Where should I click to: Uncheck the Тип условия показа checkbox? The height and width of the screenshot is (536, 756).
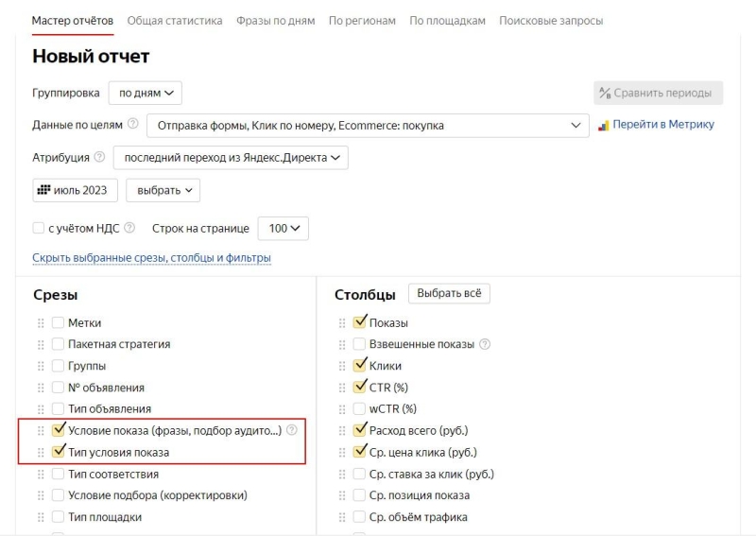tap(59, 452)
